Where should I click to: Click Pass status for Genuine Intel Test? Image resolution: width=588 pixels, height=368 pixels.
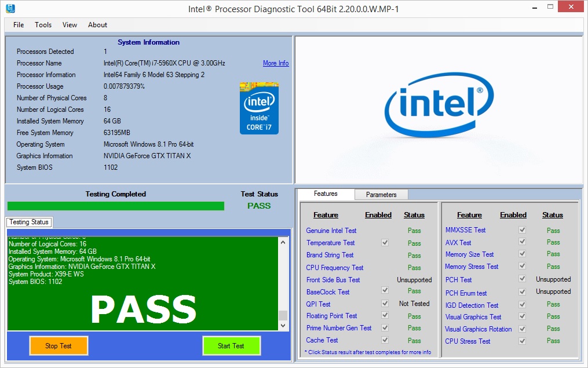414,231
